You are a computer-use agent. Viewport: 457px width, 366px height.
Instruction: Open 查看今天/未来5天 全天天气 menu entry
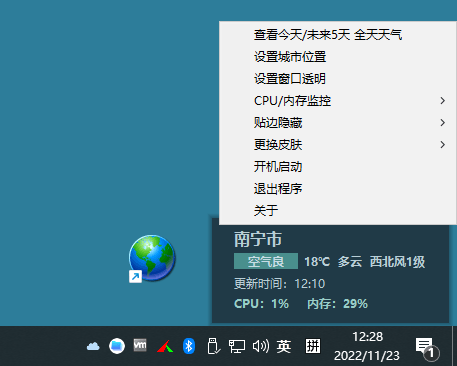(338, 35)
